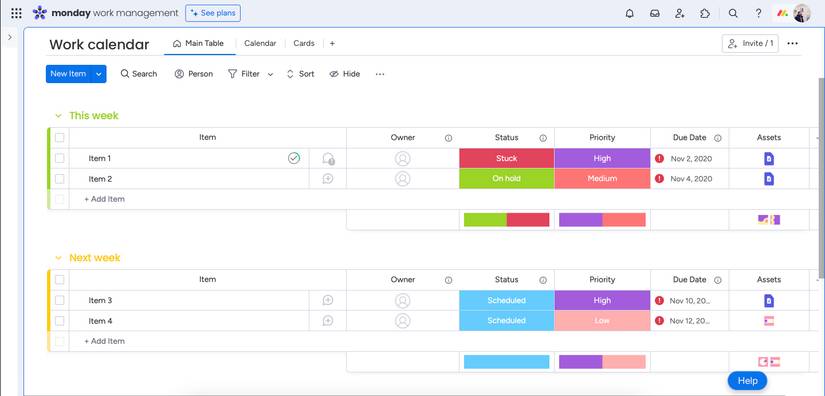The height and width of the screenshot is (396, 825).
Task: Change Item 3 priority High
Action: coord(602,300)
